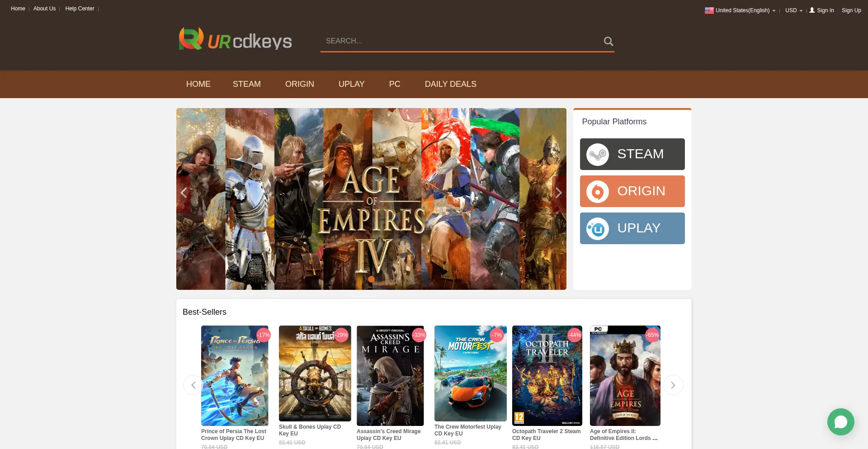Screen dimensions: 868x449
Task: Select the ORIGIN platform button
Action: point(632,191)
